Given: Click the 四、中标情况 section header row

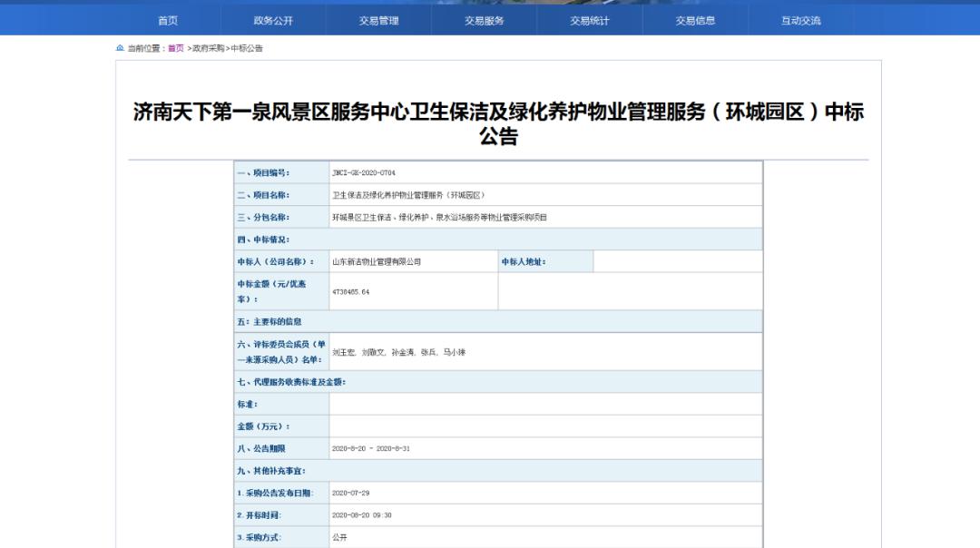Looking at the screenshot, I should coord(498,240).
